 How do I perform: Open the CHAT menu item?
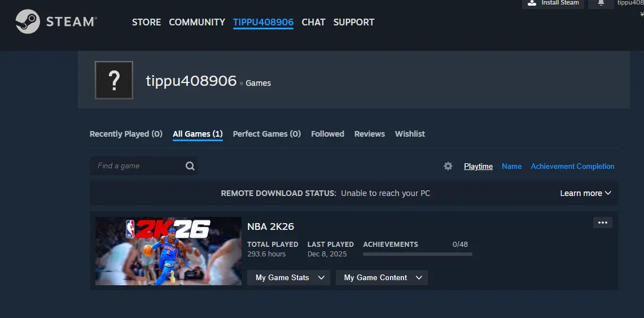point(313,22)
